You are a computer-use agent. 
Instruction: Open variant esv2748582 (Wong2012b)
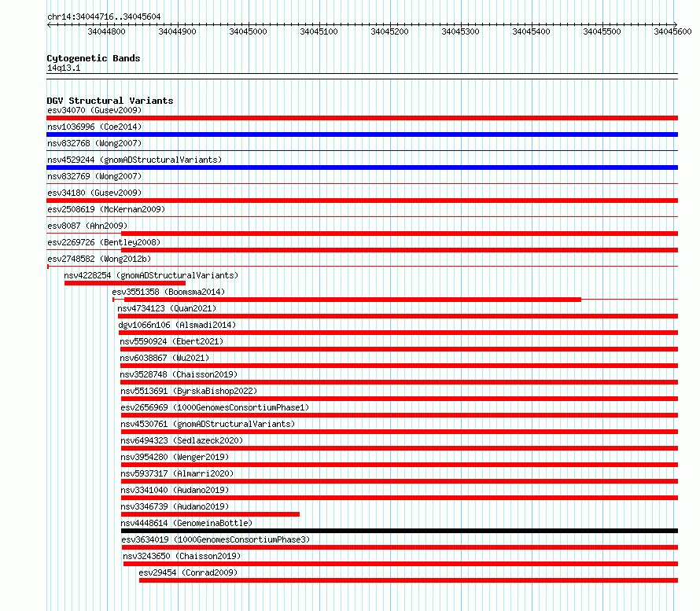(x=99, y=259)
